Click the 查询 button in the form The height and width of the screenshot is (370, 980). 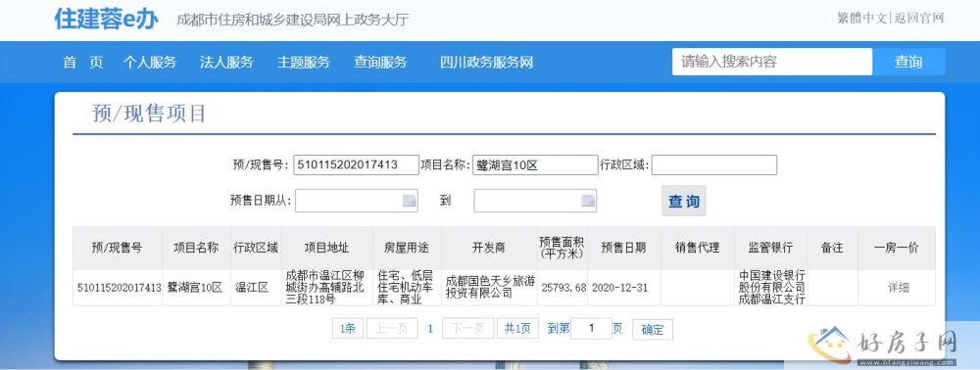[684, 201]
